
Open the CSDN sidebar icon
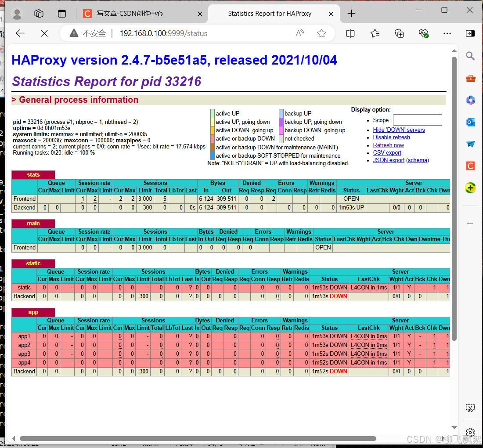click(x=470, y=166)
